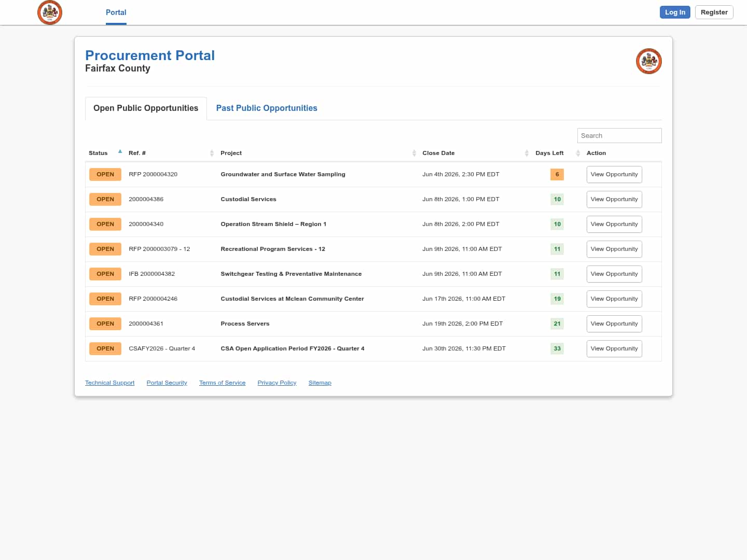
Task: Open the Technical Support link
Action: (110, 383)
